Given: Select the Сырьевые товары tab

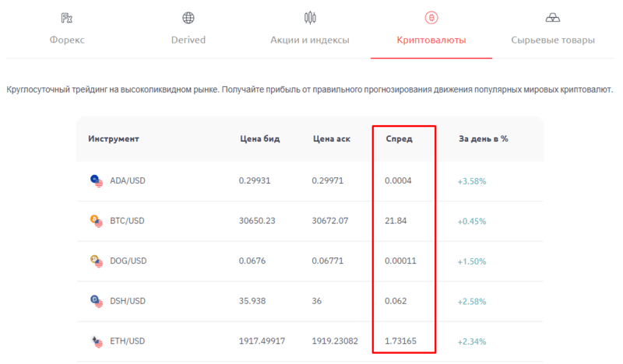Looking at the screenshot, I should click(x=553, y=40).
